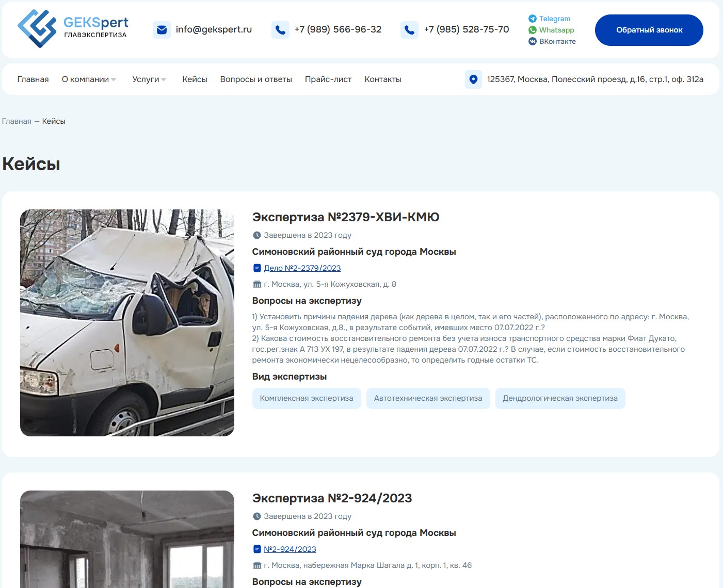Open the Whatsapp contact icon

click(532, 30)
